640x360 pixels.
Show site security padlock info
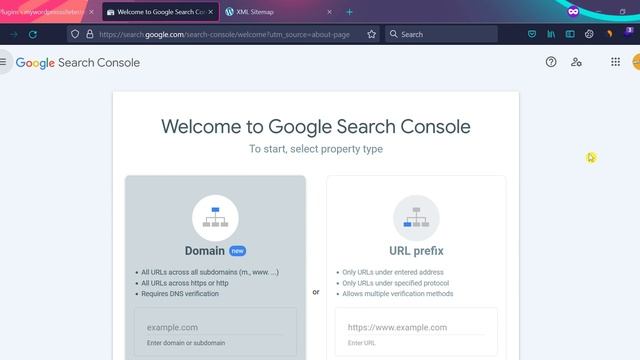[90, 34]
